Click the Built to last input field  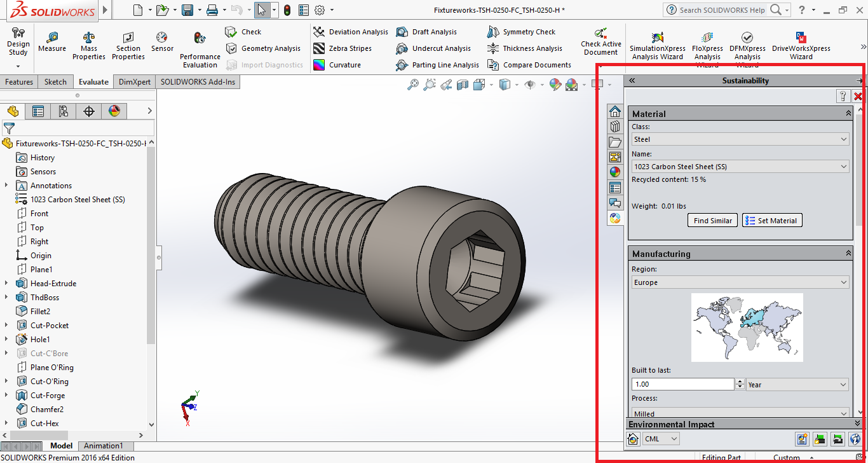682,385
